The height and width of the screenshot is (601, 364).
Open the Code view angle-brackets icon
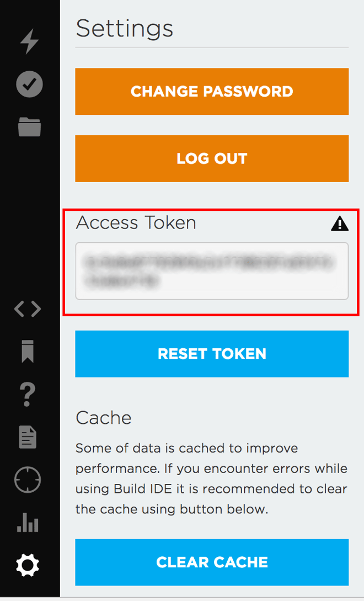coord(28,309)
